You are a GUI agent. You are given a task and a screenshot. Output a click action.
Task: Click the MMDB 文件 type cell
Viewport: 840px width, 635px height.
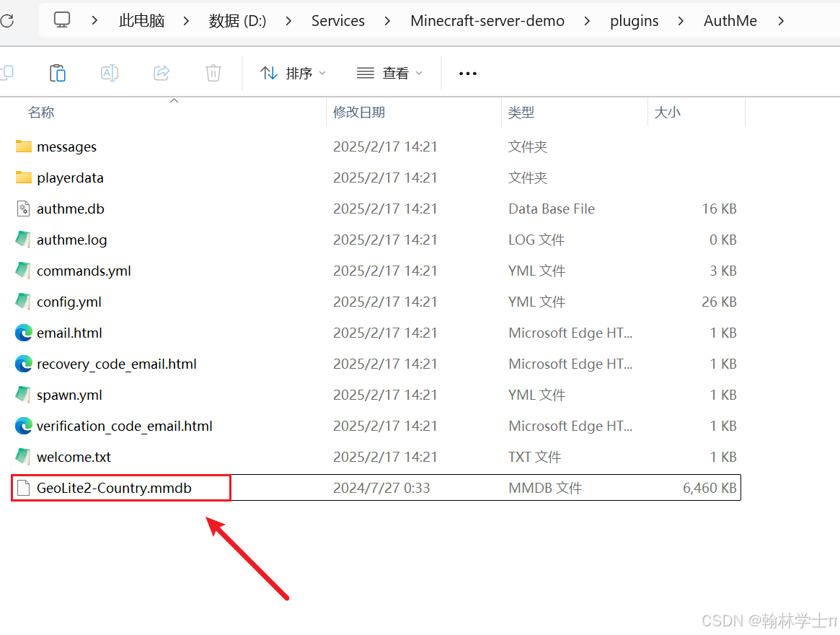coord(545,488)
